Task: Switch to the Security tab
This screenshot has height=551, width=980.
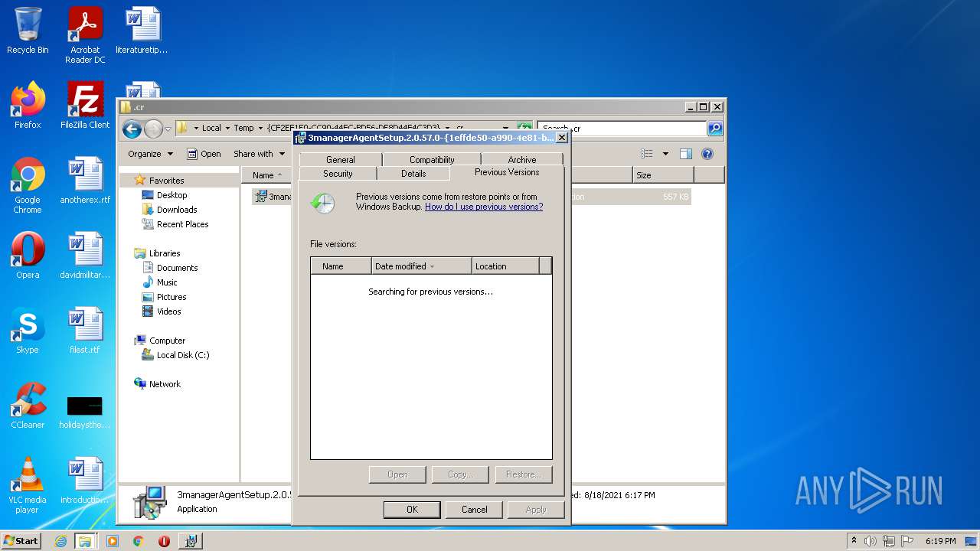Action: coord(338,174)
